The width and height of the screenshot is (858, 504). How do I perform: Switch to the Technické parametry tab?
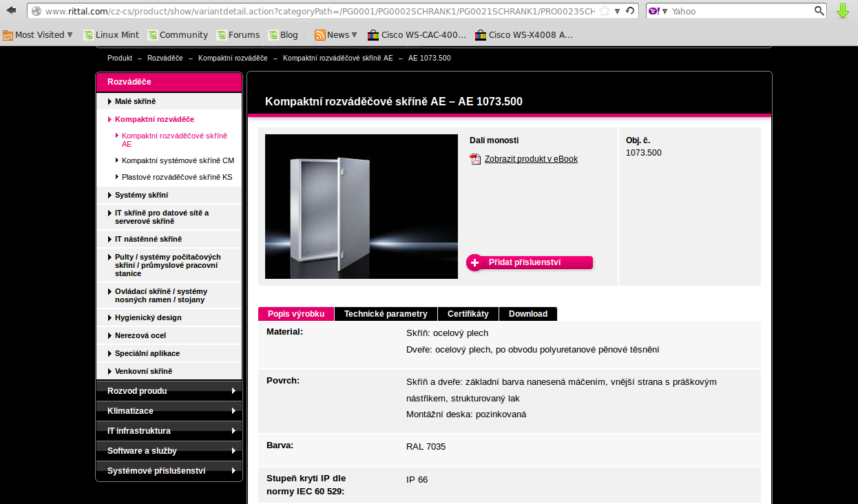coord(386,314)
